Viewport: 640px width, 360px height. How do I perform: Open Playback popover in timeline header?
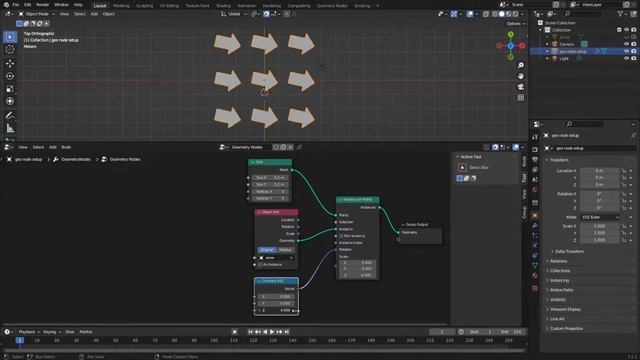[x=29, y=332]
